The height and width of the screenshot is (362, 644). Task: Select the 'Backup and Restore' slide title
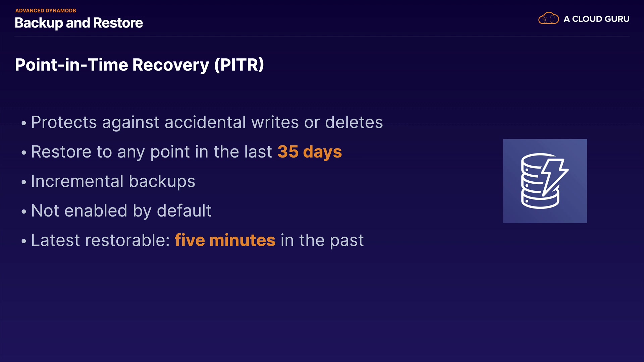[x=79, y=23]
